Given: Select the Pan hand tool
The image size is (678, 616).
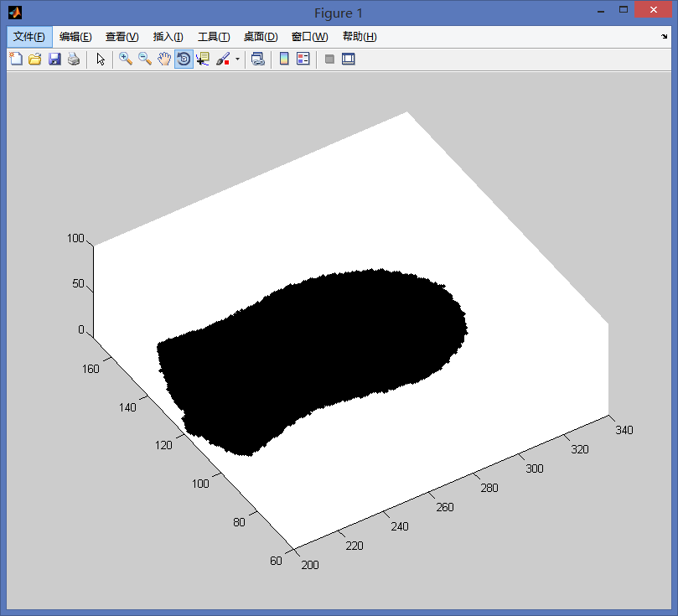Looking at the screenshot, I should [x=164, y=59].
